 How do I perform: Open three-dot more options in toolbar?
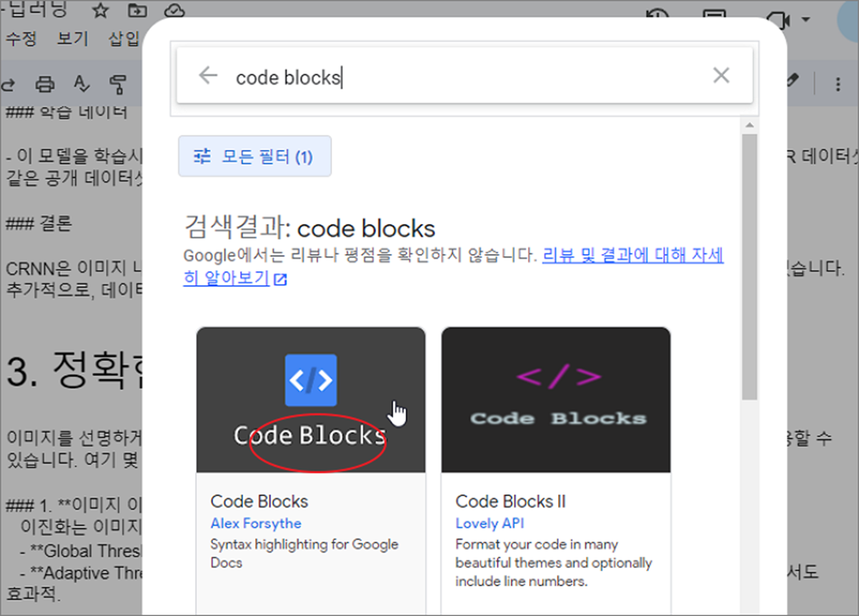[838, 84]
